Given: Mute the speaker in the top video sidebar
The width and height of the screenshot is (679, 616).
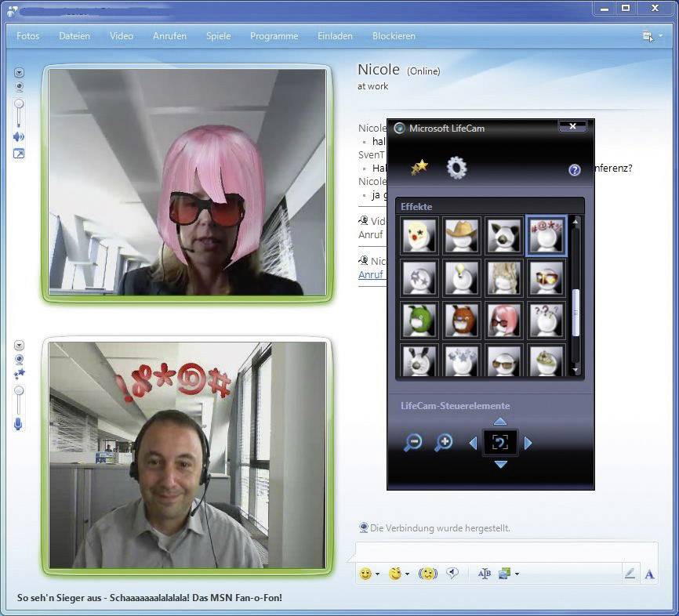Looking at the screenshot, I should (x=18, y=135).
